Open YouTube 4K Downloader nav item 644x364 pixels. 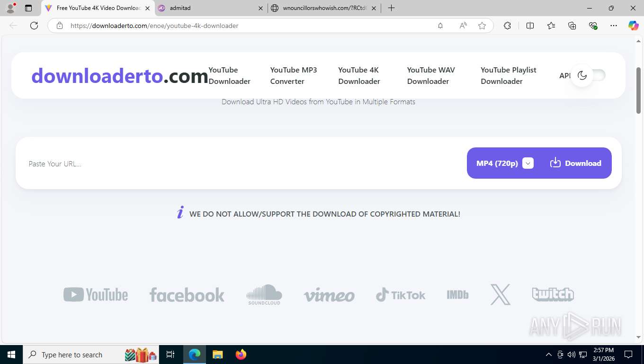pos(359,75)
